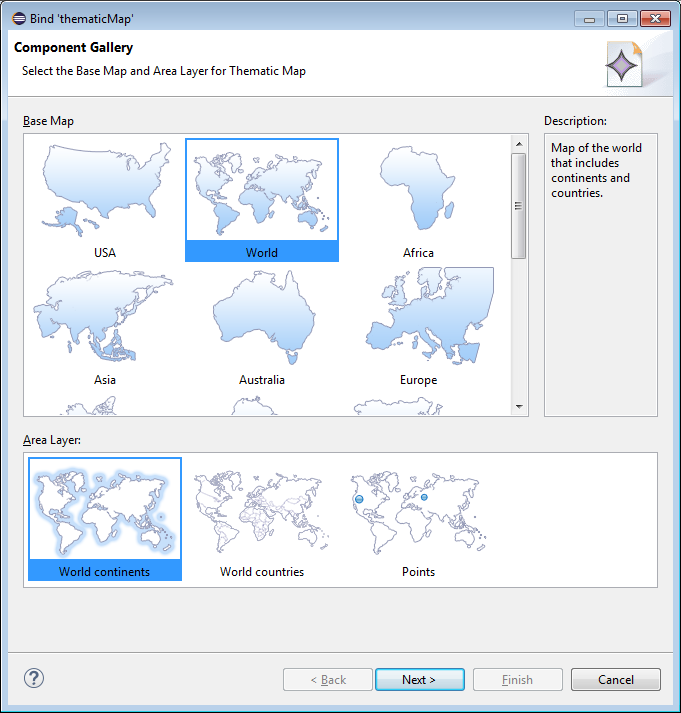Maximize the Bind thematicMap window
681x713 pixels.
(622, 19)
